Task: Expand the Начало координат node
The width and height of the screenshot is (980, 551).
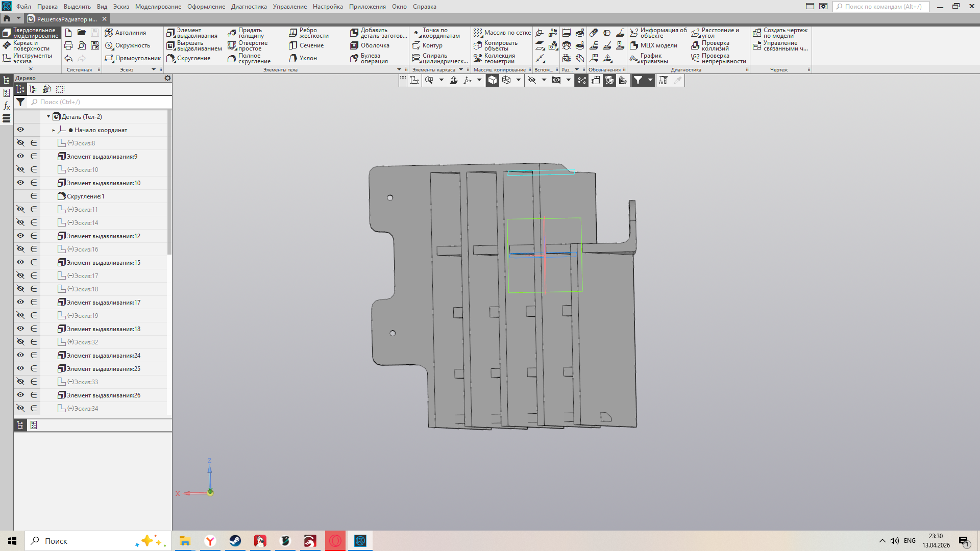Action: (54, 130)
